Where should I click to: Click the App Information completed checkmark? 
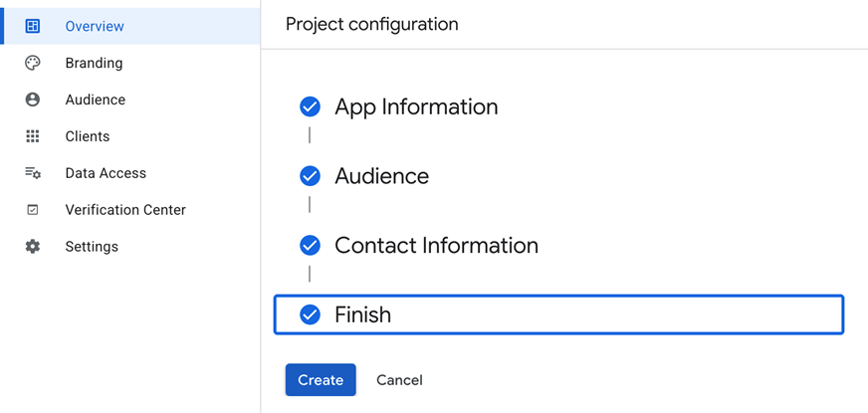(x=311, y=106)
